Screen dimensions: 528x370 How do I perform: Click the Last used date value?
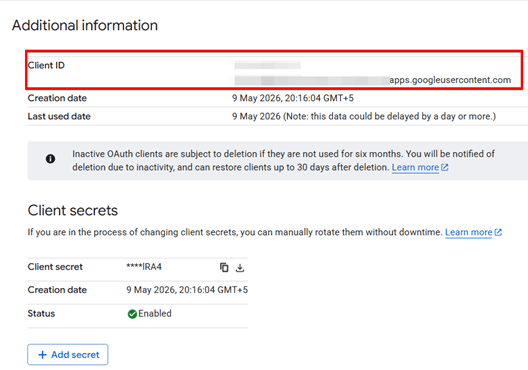pyautogui.click(x=364, y=116)
